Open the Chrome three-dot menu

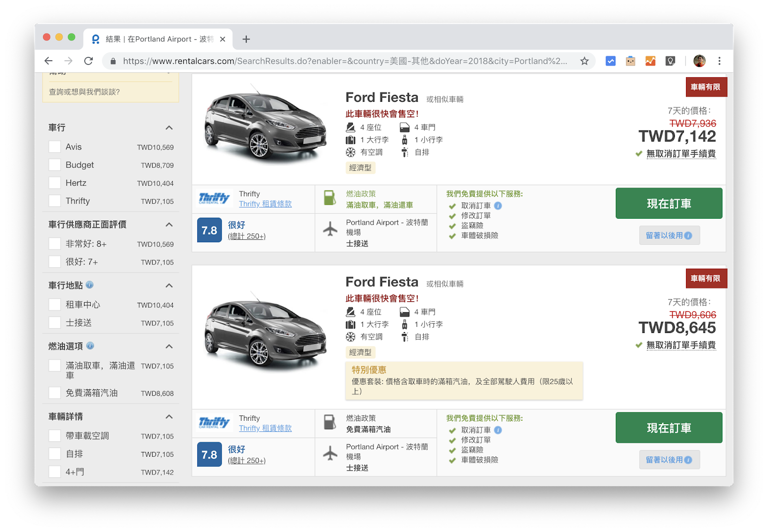(719, 61)
